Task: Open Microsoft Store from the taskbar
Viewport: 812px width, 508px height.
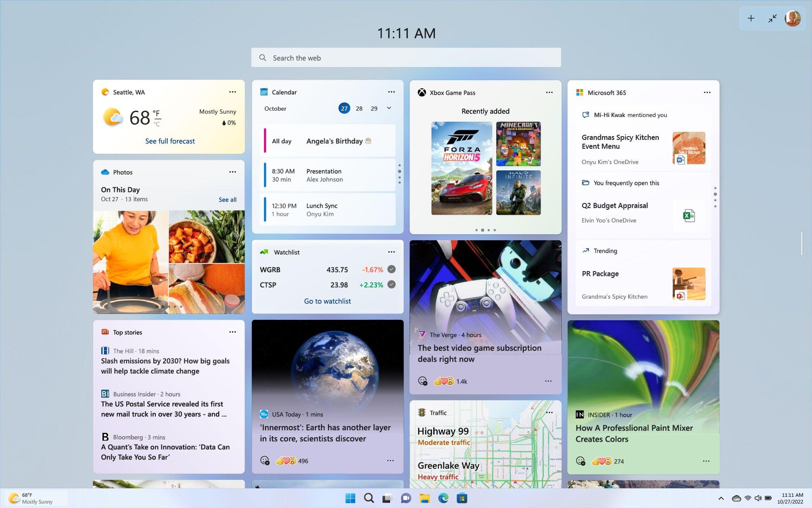Action: tap(462, 498)
